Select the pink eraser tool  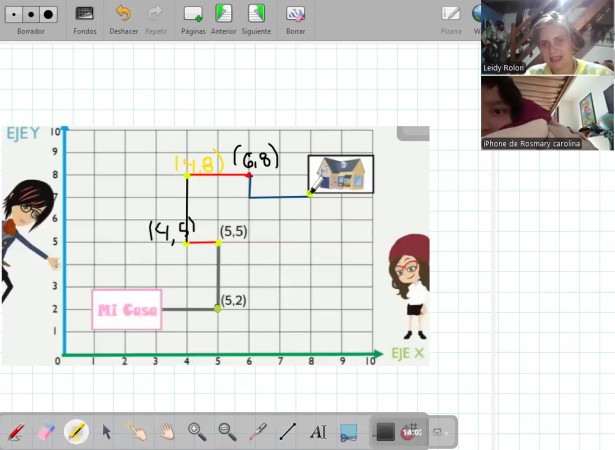pyautogui.click(x=46, y=432)
